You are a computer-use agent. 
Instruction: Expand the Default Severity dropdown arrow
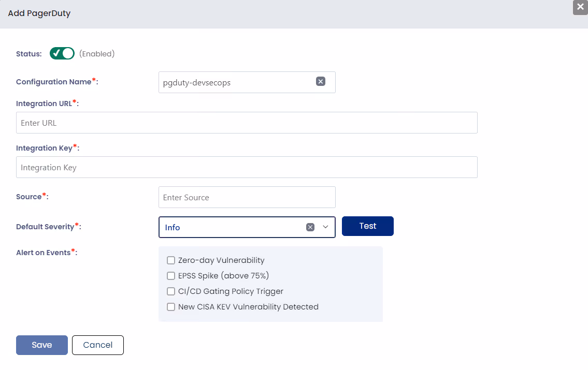325,227
